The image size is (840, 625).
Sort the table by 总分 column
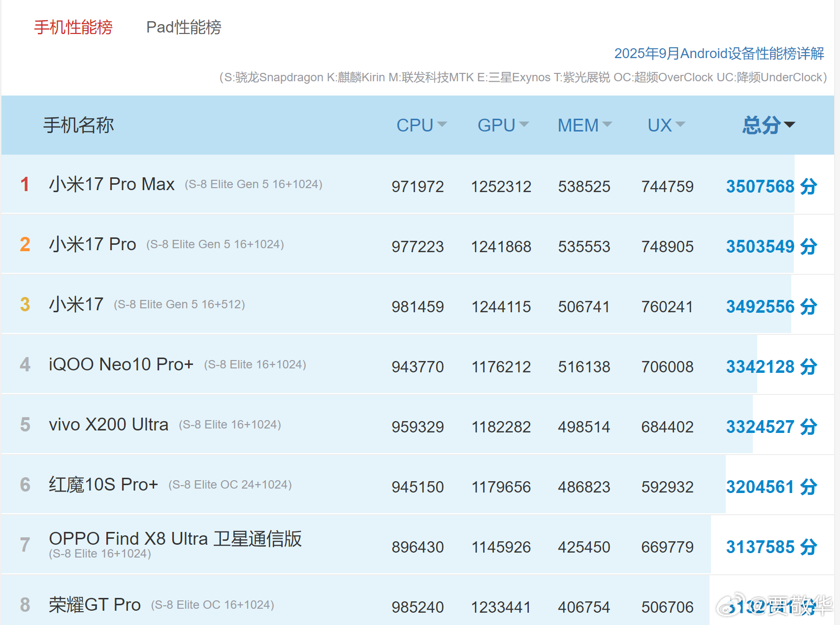pos(769,125)
